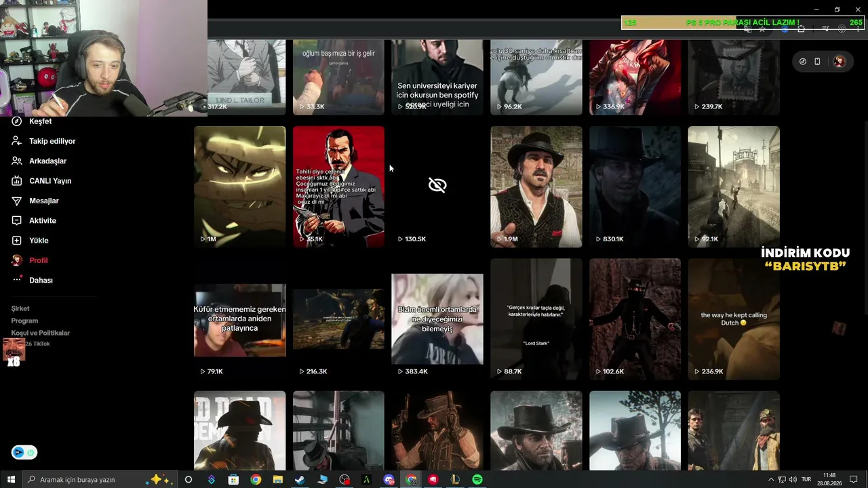
Task: Play the 'Lord Stark' quote video
Action: (x=536, y=319)
